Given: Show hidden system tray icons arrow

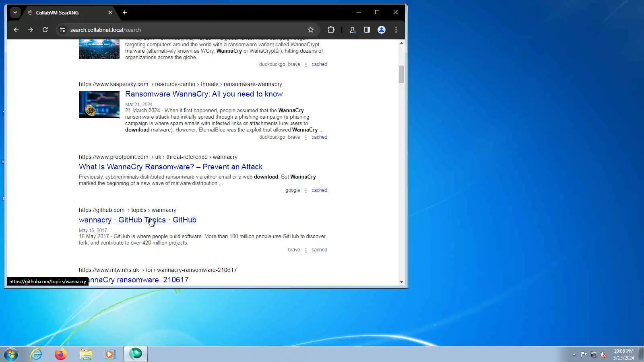Looking at the screenshot, I should [574, 354].
